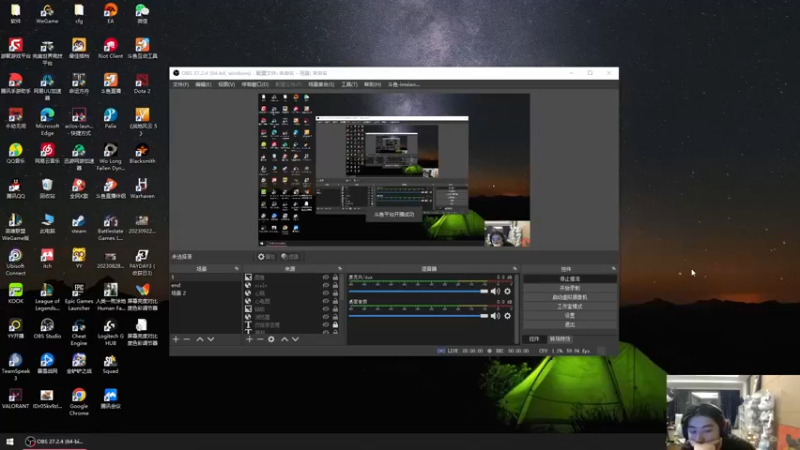
Task: Toggle visibility eye of topmost source
Action: (326, 278)
